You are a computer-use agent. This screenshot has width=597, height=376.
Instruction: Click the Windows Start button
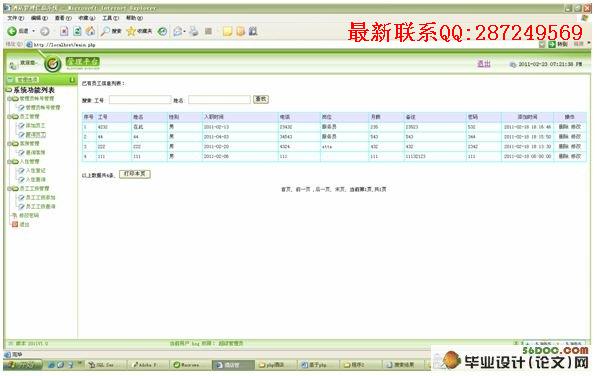[22, 365]
